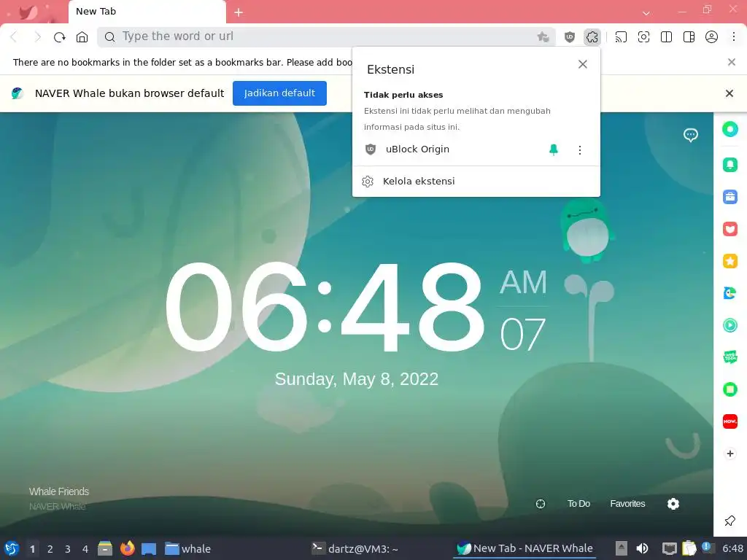
Task: Select the New Tab tab
Action: (147, 12)
